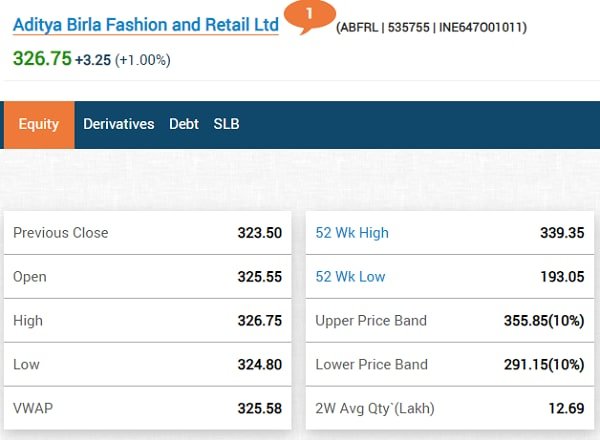This screenshot has height=440, width=600.
Task: Click the 52 week high value 339.35
Action: coord(562,233)
